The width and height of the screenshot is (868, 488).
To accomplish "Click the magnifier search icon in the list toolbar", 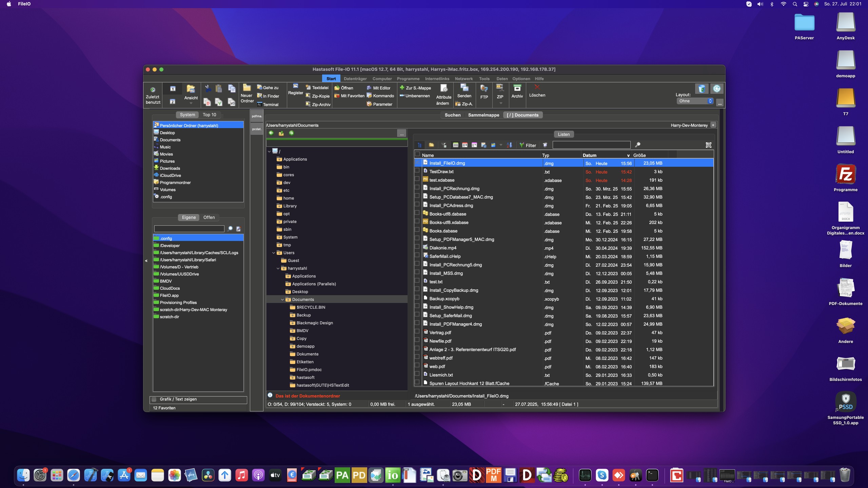I will (637, 145).
